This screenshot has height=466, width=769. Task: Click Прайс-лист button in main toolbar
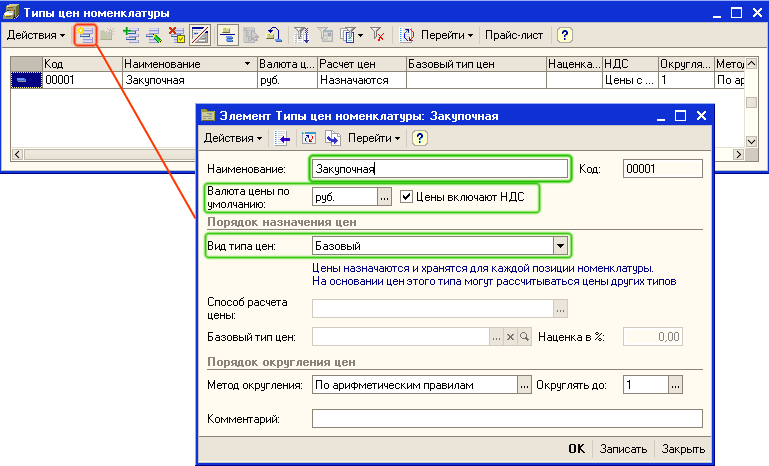(x=513, y=35)
